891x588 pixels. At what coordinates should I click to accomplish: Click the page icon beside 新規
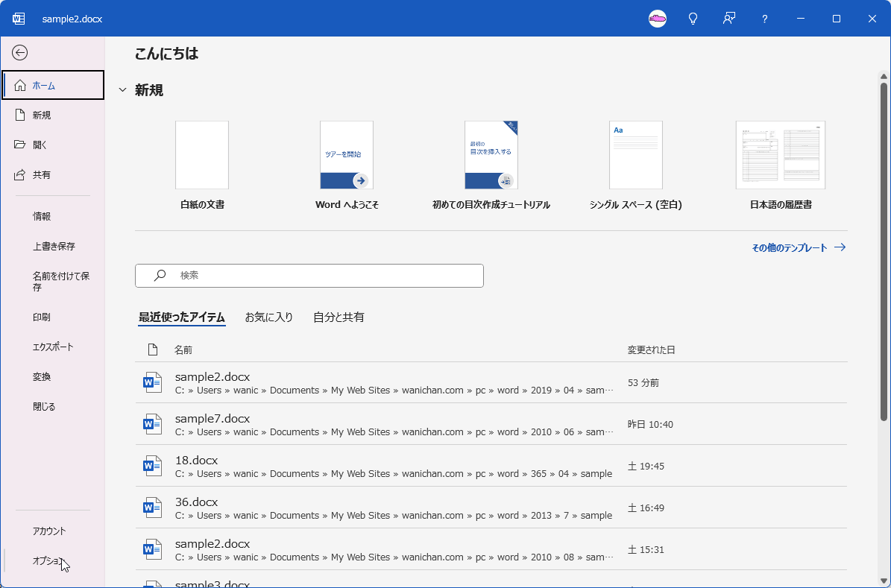20,115
